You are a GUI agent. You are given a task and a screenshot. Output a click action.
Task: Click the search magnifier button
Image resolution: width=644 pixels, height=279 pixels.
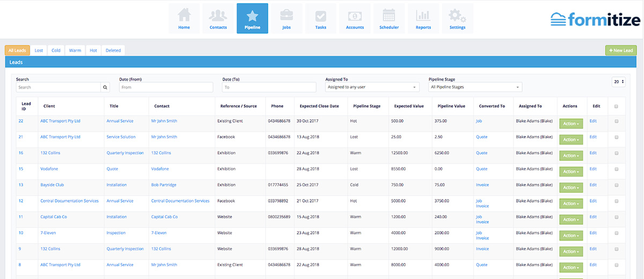pyautogui.click(x=105, y=87)
